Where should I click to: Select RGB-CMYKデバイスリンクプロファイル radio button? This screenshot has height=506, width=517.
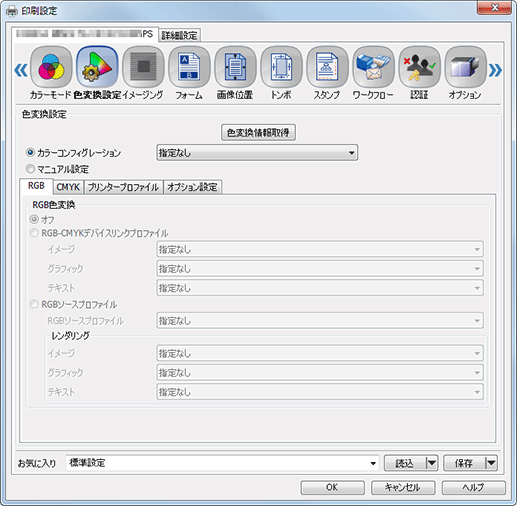coord(34,233)
